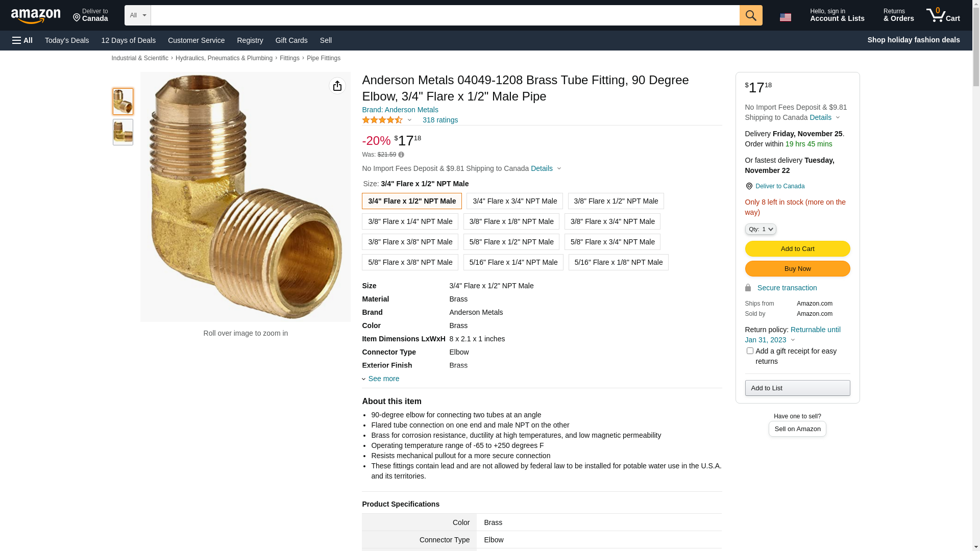980x551 pixels.
Task: Open the search category All dropdown
Action: click(x=137, y=15)
